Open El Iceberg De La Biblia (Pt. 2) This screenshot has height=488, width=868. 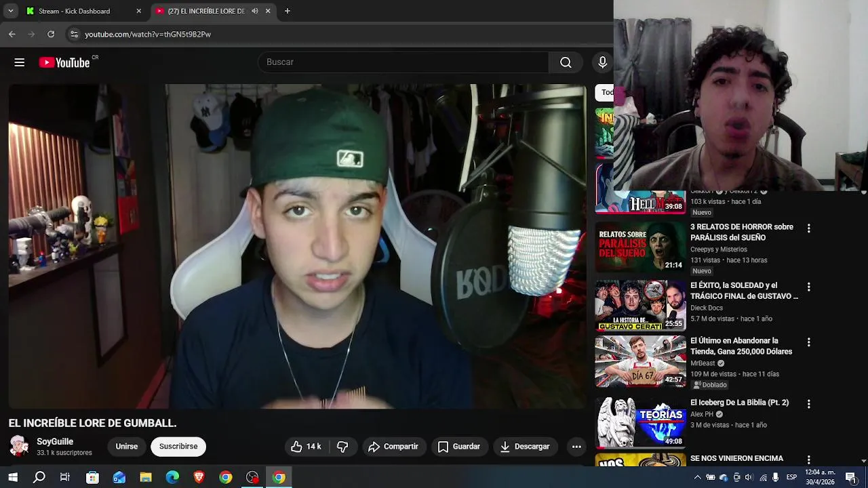coord(739,403)
